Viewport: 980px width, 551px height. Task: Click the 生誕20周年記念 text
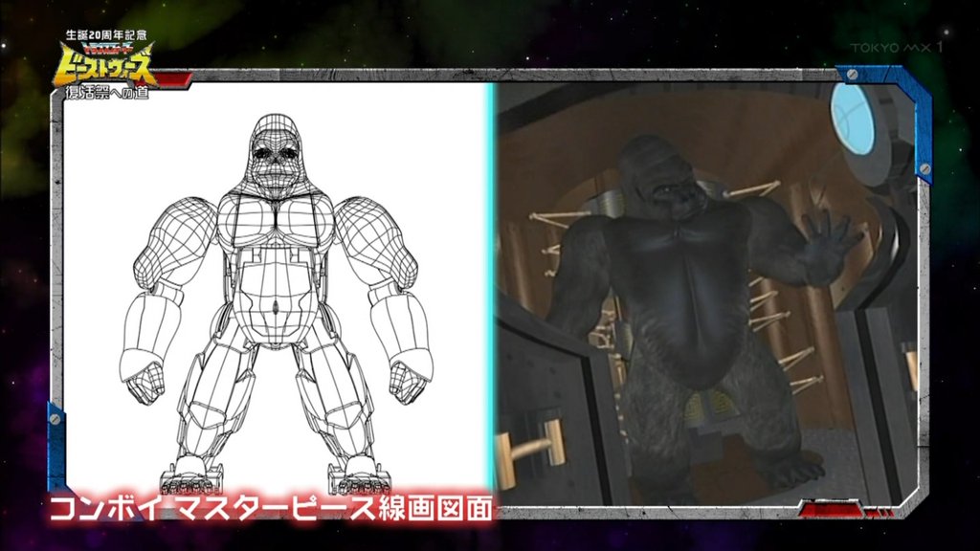coord(106,35)
